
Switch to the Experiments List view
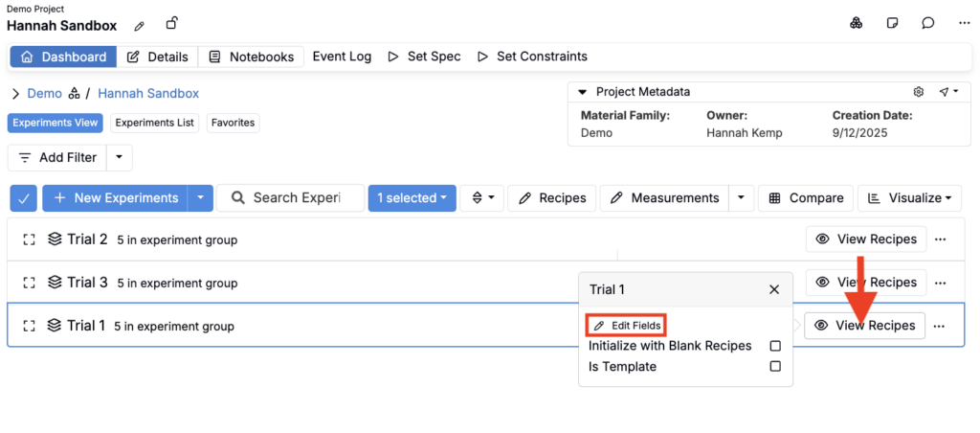(x=155, y=123)
